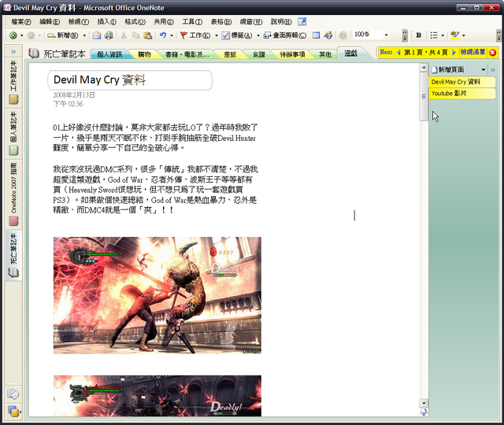Viewport: 504px width, 425px height.
Task: Open the OneNote 2007 指南 notebook
Action: [x=13, y=194]
